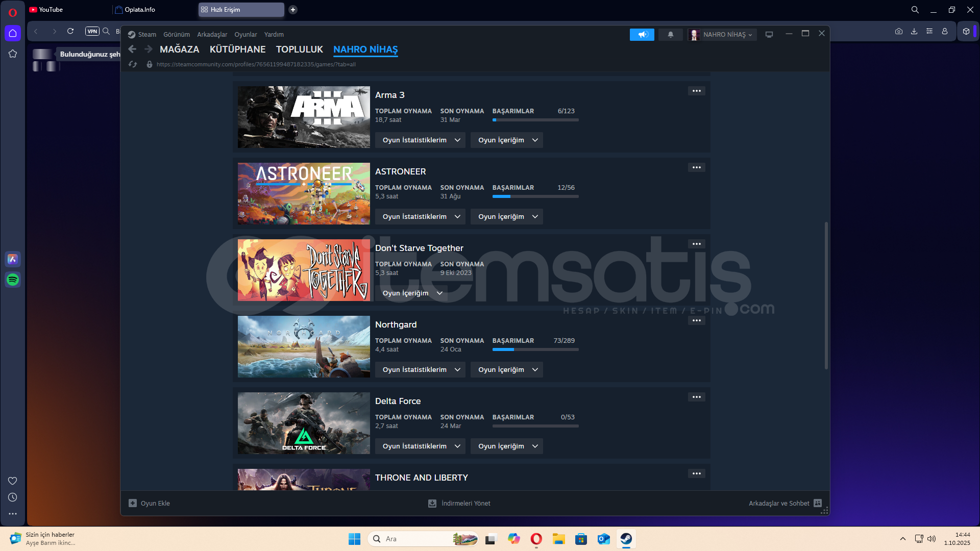Click the Steam back navigation arrow
This screenshot has height=551, width=980.
(x=132, y=49)
